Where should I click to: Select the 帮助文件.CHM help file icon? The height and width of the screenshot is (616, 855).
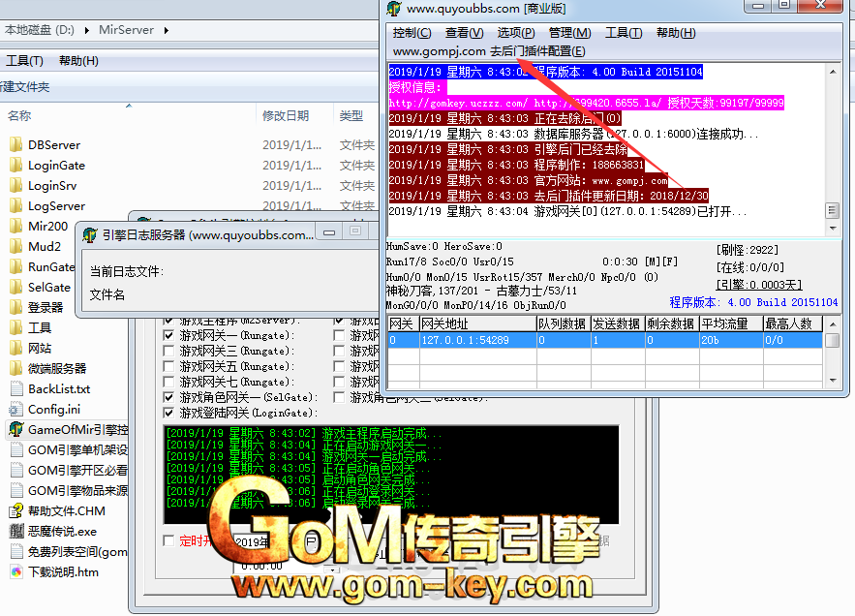point(16,511)
